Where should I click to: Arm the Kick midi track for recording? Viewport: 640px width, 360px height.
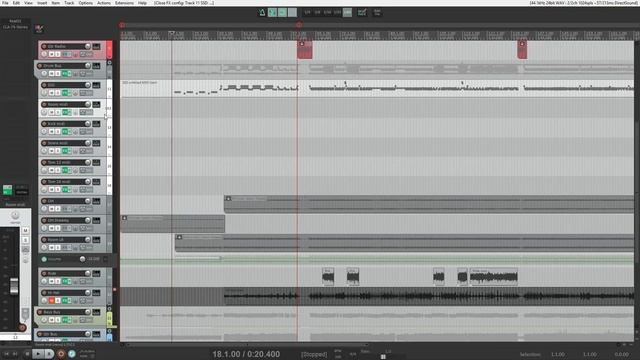[44, 124]
